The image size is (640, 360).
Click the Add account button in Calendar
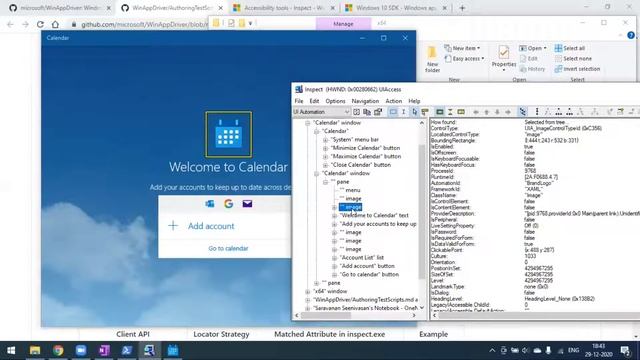225,226
